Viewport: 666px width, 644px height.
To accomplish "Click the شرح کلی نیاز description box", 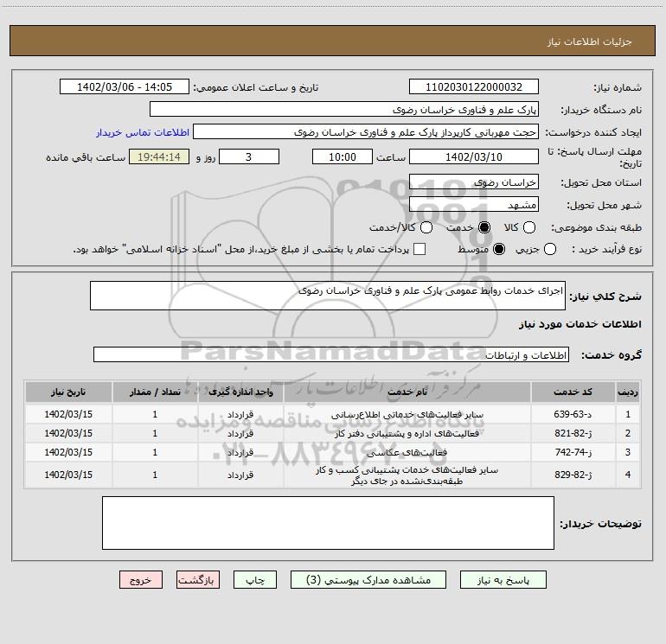I will 328,296.
